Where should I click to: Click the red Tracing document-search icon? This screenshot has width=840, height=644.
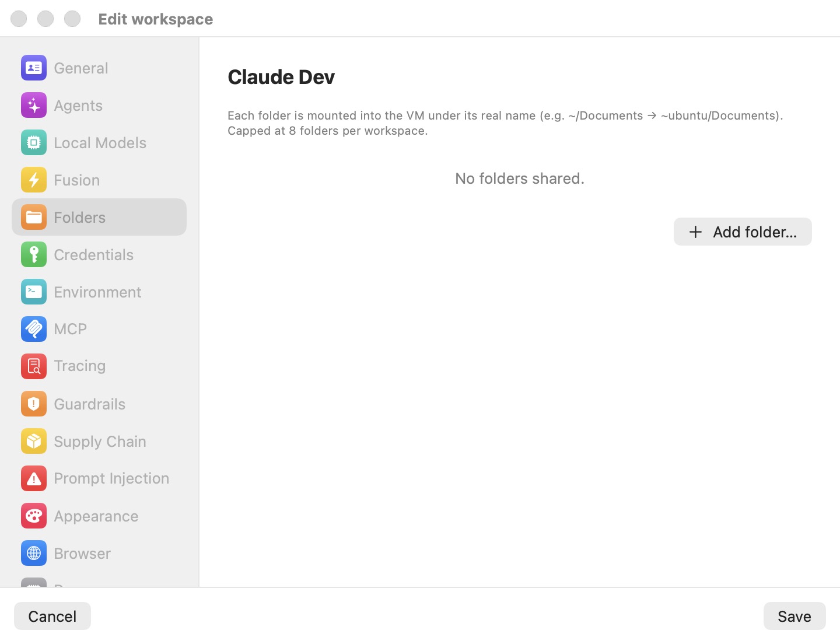coord(34,366)
